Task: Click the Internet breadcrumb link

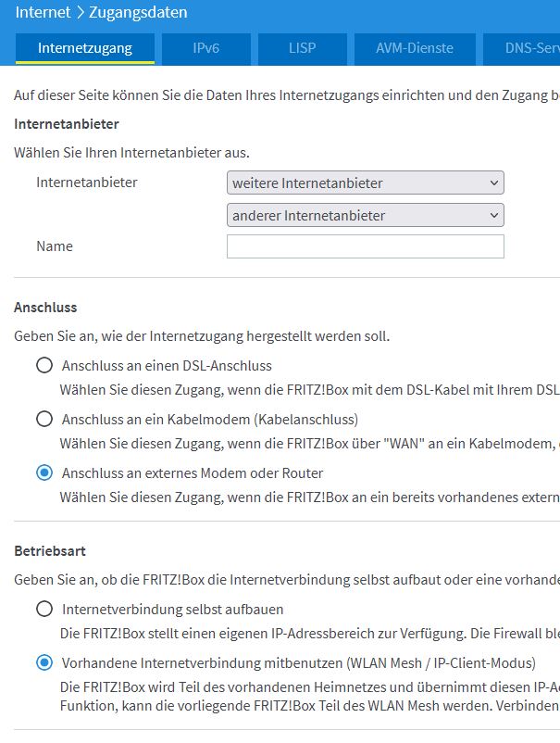Action: click(43, 13)
